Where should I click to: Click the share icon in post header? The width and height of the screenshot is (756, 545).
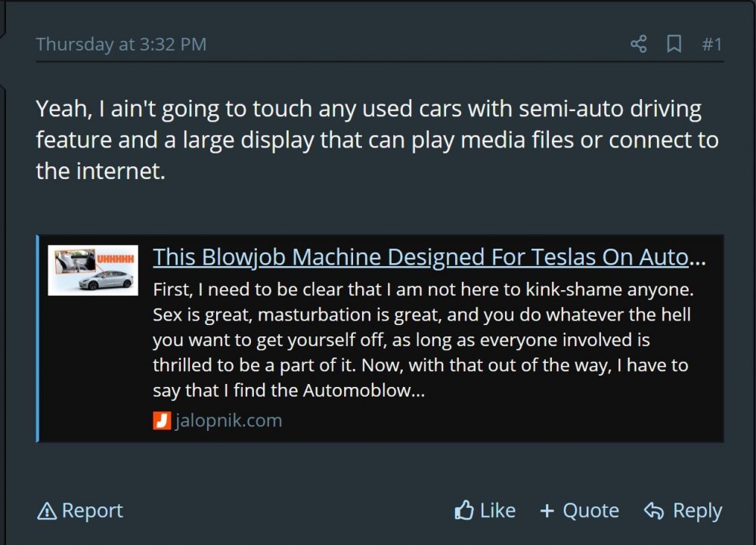(x=639, y=44)
